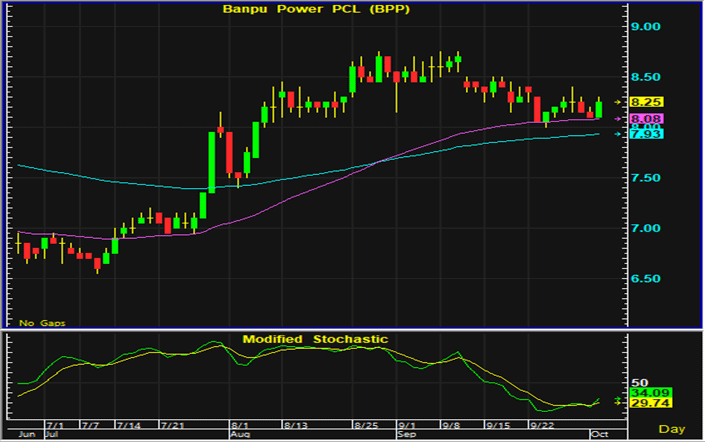
Task: Click the Day timeframe label
Action: pos(669,429)
